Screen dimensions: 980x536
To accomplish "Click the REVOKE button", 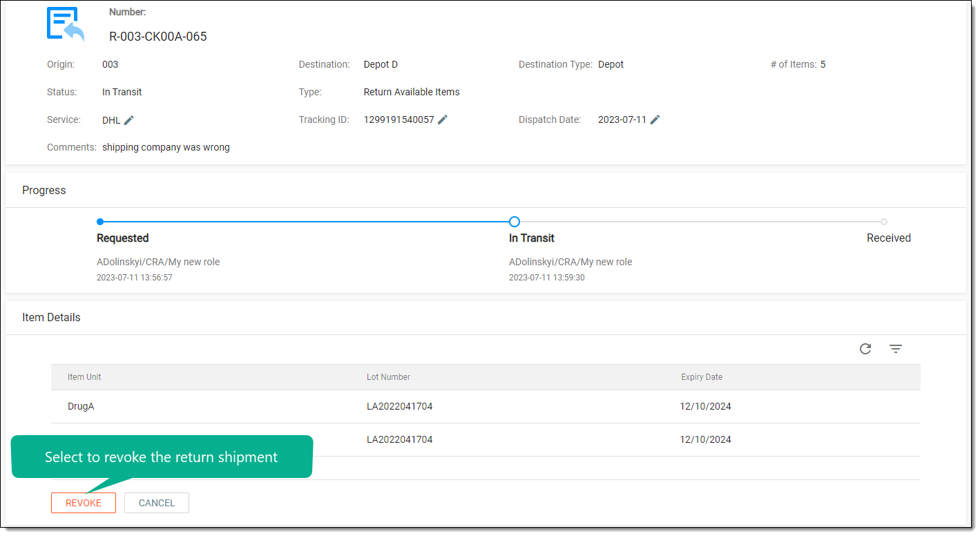I will pyautogui.click(x=84, y=503).
